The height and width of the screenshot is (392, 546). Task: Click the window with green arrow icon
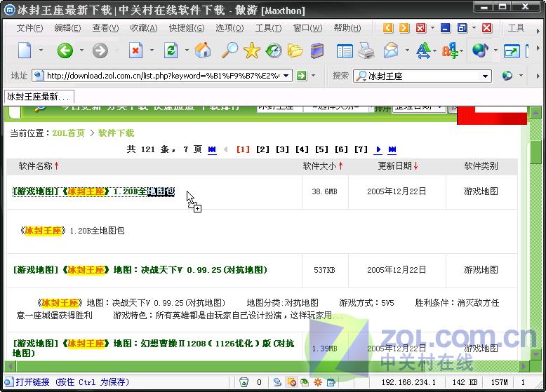click(512, 51)
